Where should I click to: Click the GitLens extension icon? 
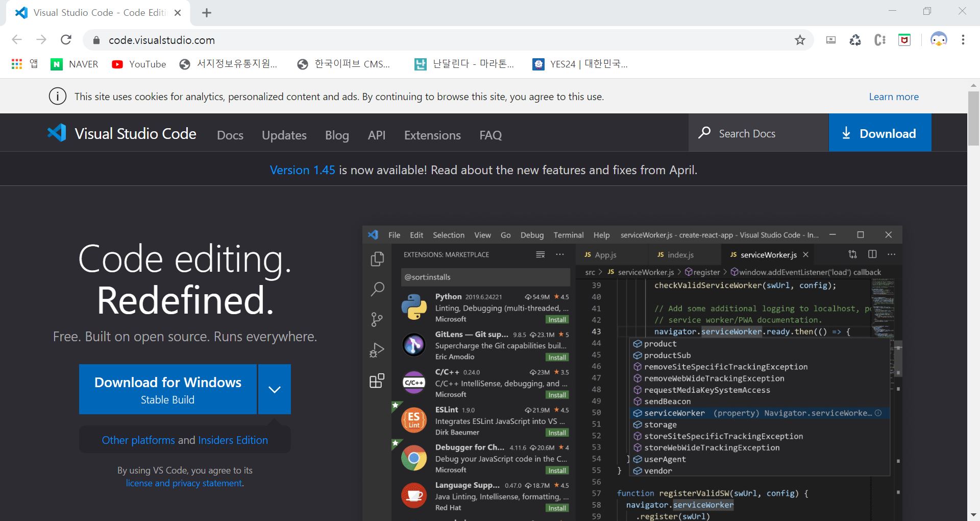point(414,345)
